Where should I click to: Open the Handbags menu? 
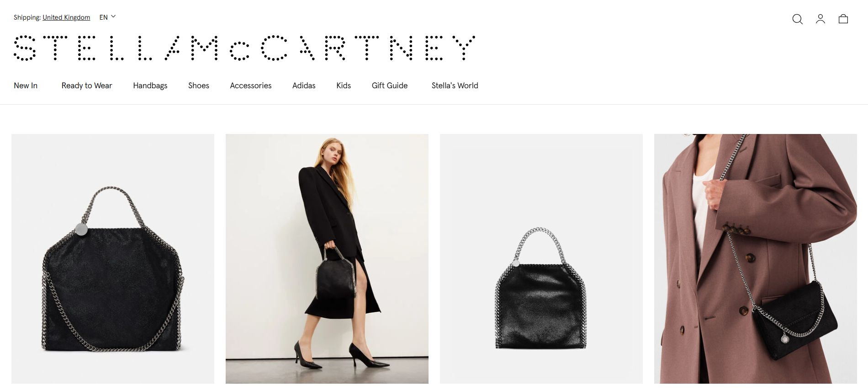150,86
